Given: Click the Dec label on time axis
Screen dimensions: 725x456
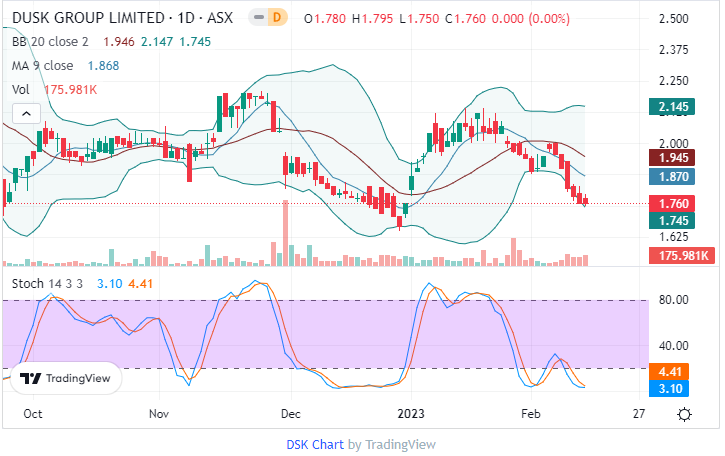Looking at the screenshot, I should (x=291, y=412).
